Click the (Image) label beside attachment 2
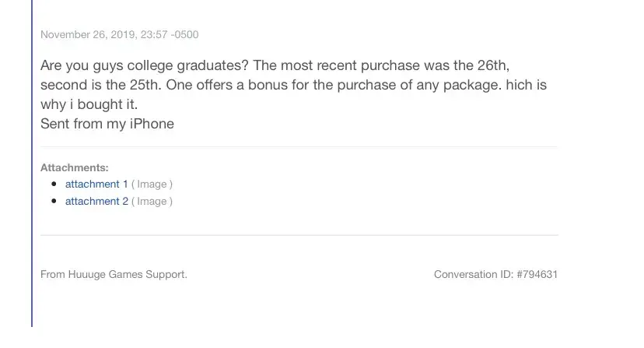Image resolution: width=644 pixels, height=348 pixels. tap(152, 202)
